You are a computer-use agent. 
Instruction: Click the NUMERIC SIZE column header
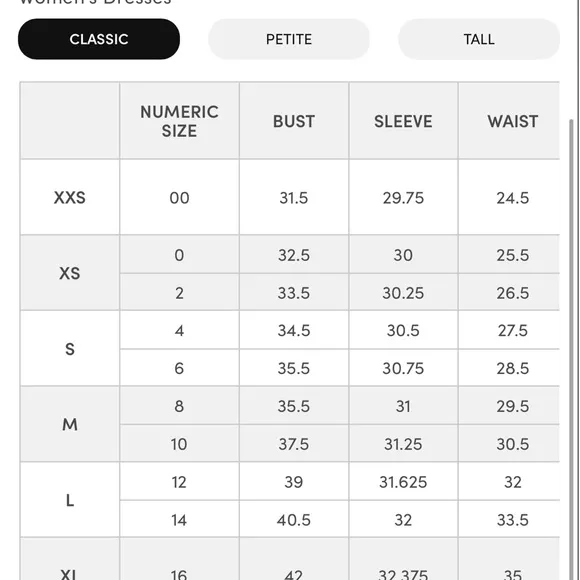click(x=179, y=121)
